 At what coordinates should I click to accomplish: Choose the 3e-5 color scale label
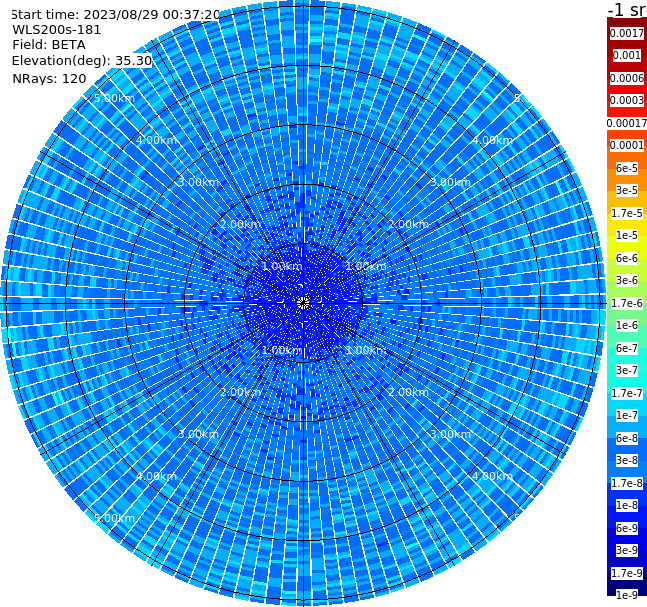pyautogui.click(x=626, y=190)
